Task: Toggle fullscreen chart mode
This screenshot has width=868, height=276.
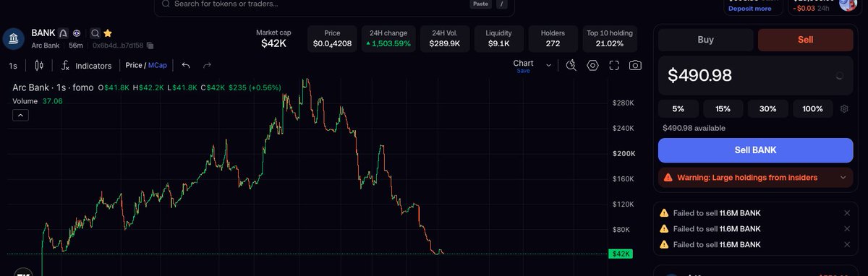Action: (x=614, y=65)
